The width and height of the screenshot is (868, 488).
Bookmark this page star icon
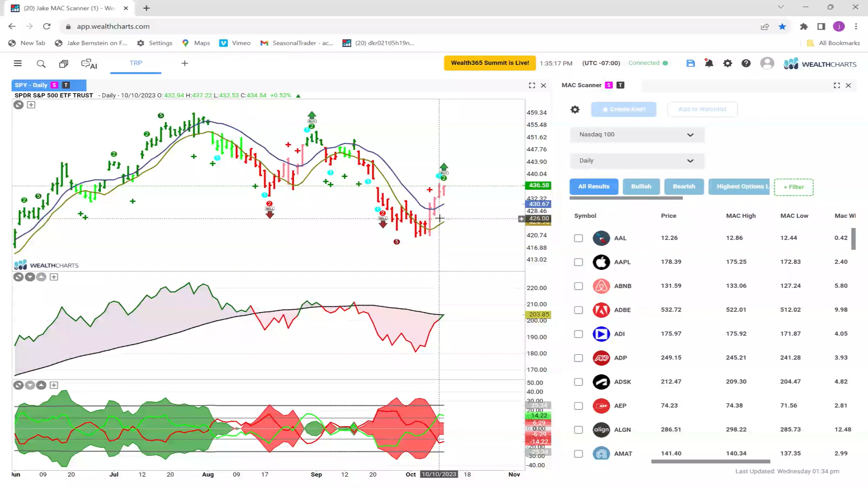tap(782, 27)
